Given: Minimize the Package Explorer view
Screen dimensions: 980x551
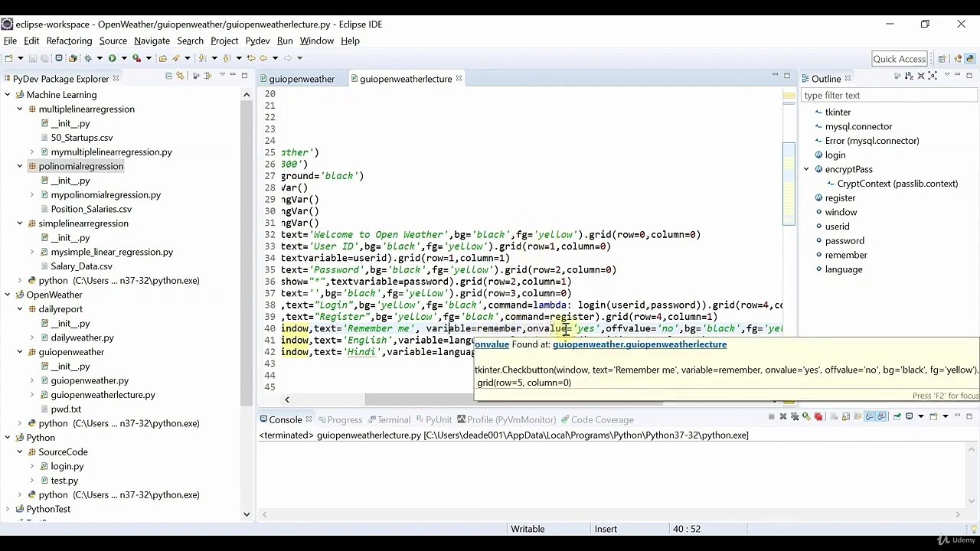Looking at the screenshot, I should point(233,74).
